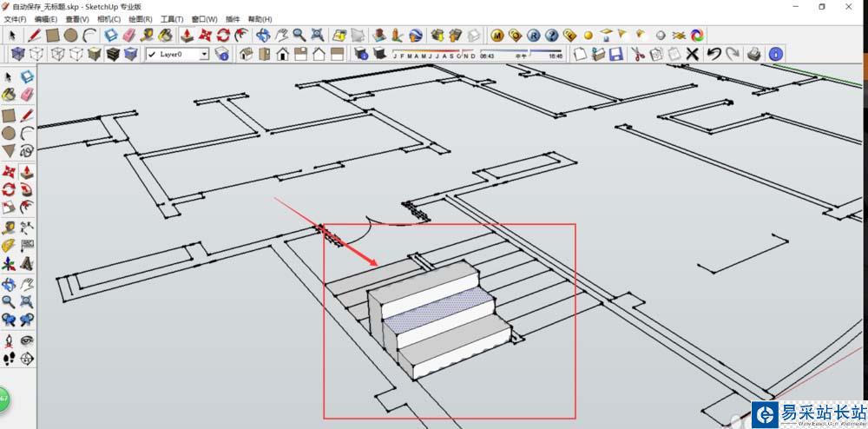868x429 pixels.
Task: Open the 插件 menu
Action: (233, 19)
